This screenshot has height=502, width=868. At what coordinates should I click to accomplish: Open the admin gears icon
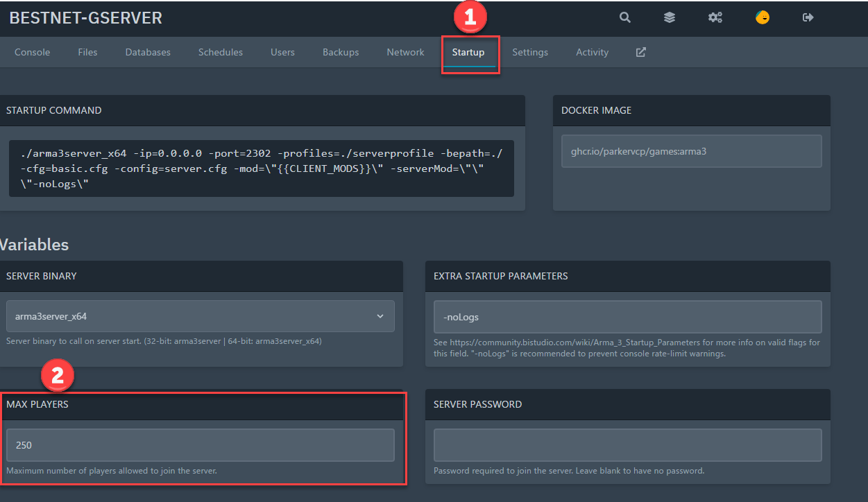click(715, 18)
